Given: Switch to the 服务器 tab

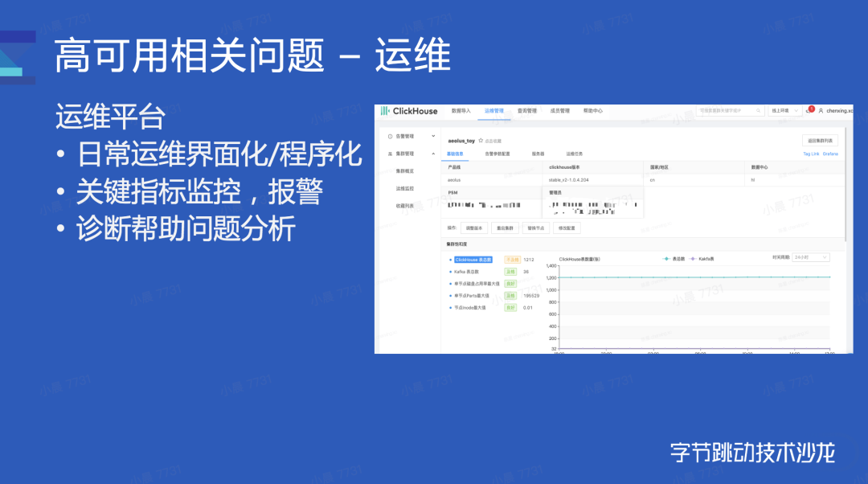Looking at the screenshot, I should tap(538, 154).
